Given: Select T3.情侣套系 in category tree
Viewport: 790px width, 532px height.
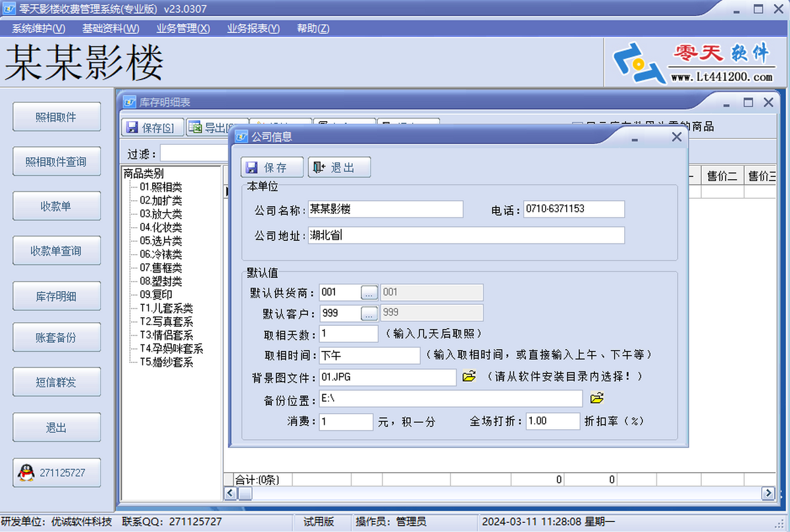Looking at the screenshot, I should point(166,335).
